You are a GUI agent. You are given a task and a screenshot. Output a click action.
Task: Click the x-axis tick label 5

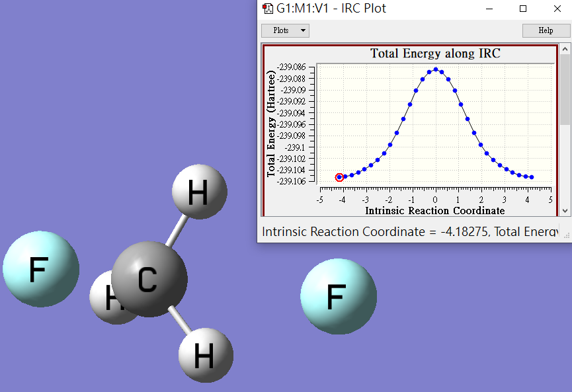tap(550, 200)
